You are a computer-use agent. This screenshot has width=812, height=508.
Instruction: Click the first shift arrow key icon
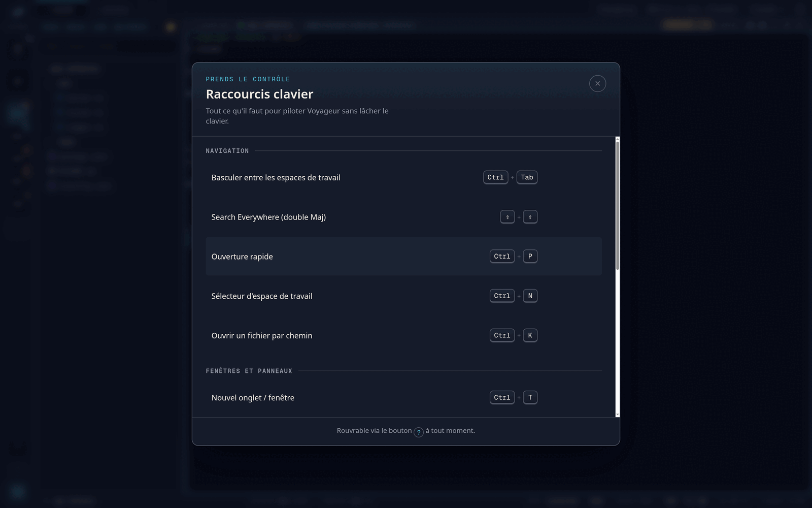(x=507, y=217)
